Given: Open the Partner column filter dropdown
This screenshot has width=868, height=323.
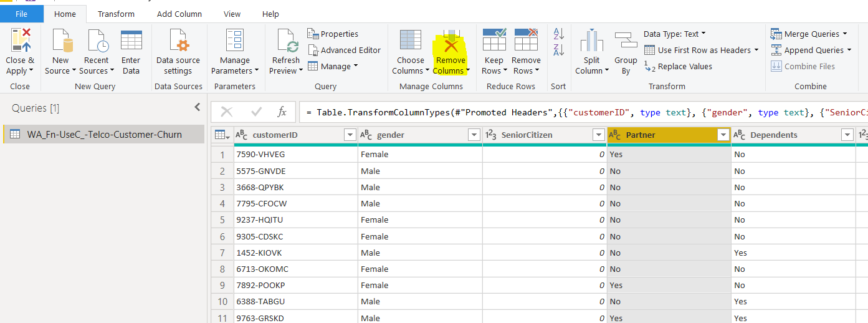Looking at the screenshot, I should pyautogui.click(x=723, y=135).
